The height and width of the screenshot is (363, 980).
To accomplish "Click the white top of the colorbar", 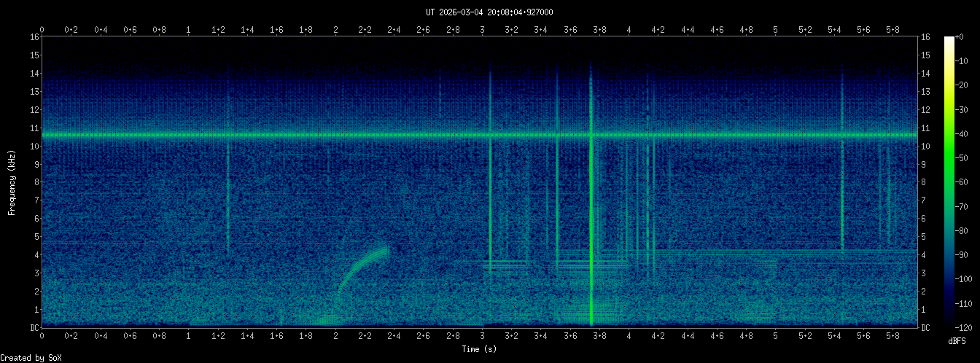I will click(949, 40).
